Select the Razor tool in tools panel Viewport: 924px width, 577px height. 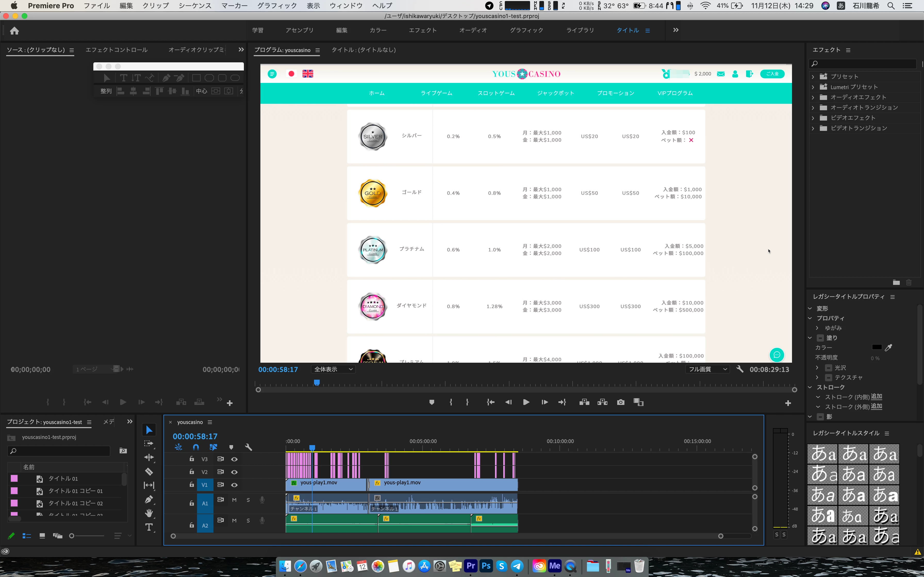(x=149, y=472)
